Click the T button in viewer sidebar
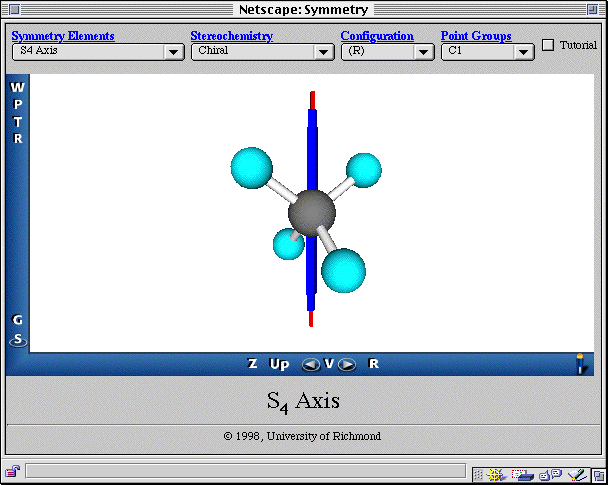Image resolution: width=608 pixels, height=485 pixels. (x=17, y=122)
